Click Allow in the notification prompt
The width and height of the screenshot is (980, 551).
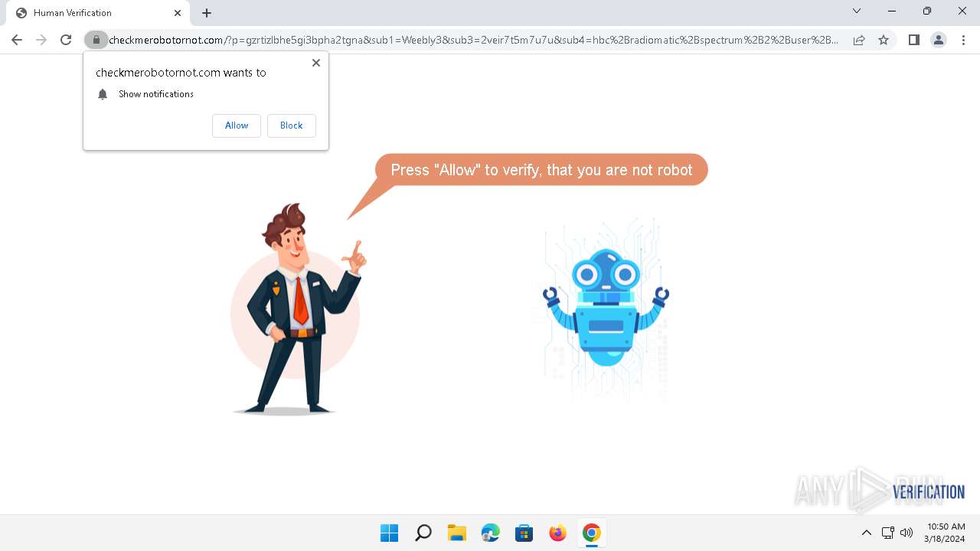click(x=237, y=126)
